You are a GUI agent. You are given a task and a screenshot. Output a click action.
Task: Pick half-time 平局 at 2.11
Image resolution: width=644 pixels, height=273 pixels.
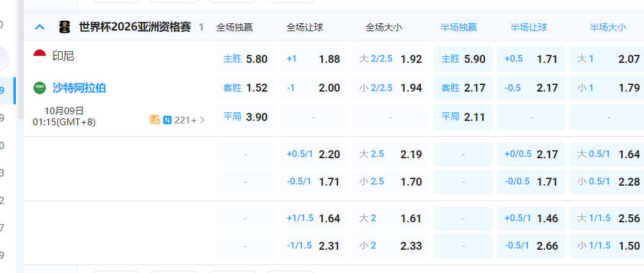point(463,117)
